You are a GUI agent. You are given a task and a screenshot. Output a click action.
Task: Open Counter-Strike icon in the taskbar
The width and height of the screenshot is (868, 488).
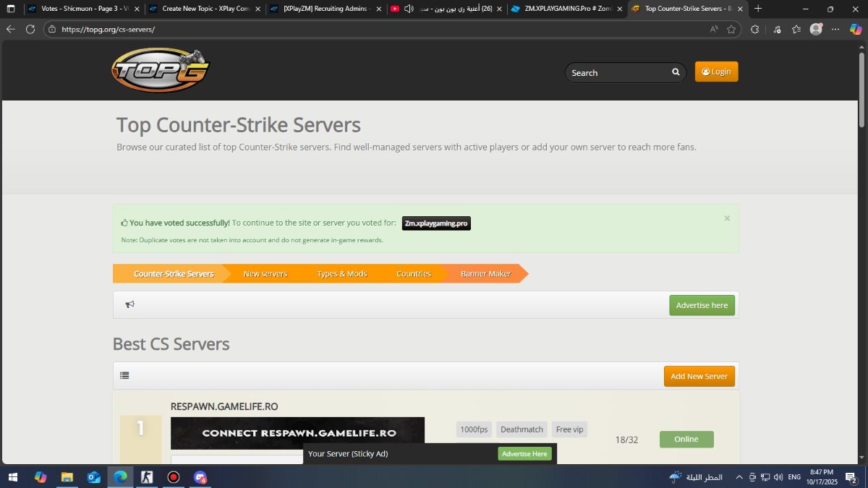[x=147, y=477]
